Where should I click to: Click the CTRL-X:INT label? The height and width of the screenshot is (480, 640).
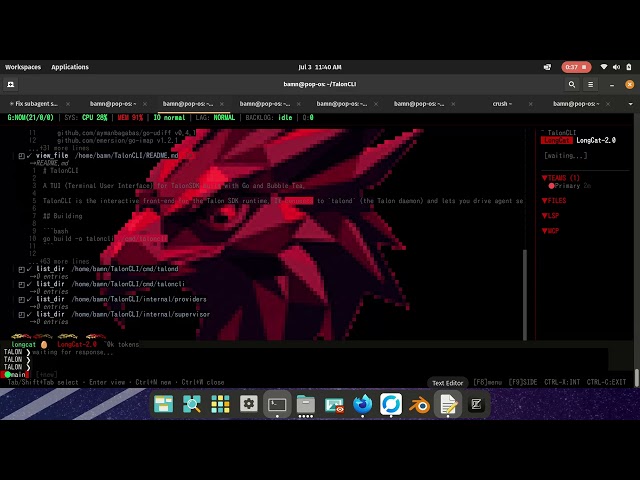tap(562, 382)
